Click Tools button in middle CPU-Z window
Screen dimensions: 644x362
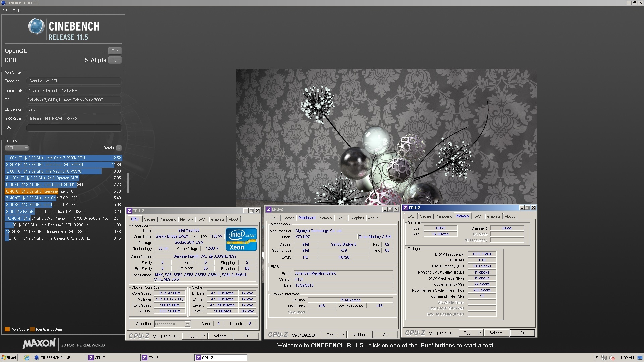[x=331, y=335]
